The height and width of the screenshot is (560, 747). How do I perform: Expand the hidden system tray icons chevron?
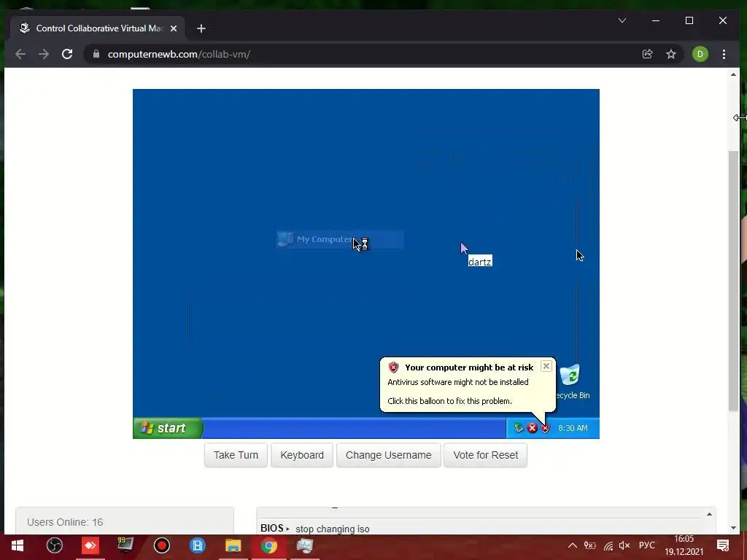(x=573, y=545)
